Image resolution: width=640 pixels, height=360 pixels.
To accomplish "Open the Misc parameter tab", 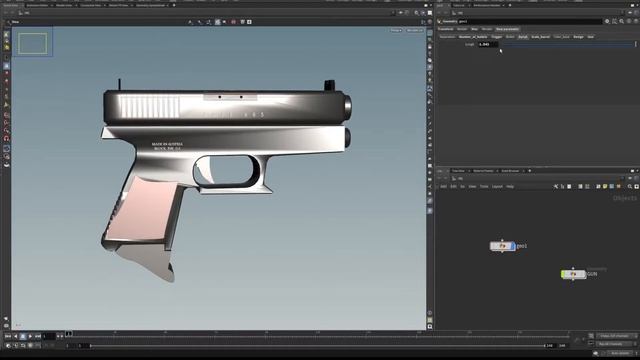I will pos(474,29).
